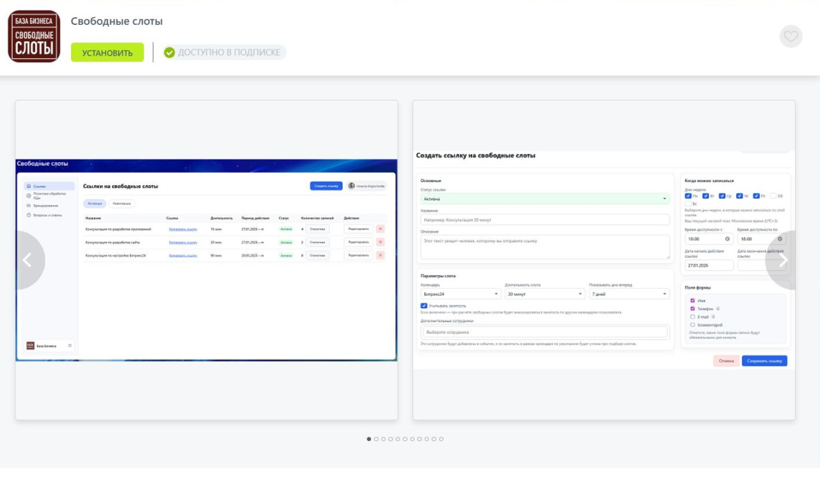Advance carousel with the right arrow
The image size is (820, 504).
pos(782,260)
